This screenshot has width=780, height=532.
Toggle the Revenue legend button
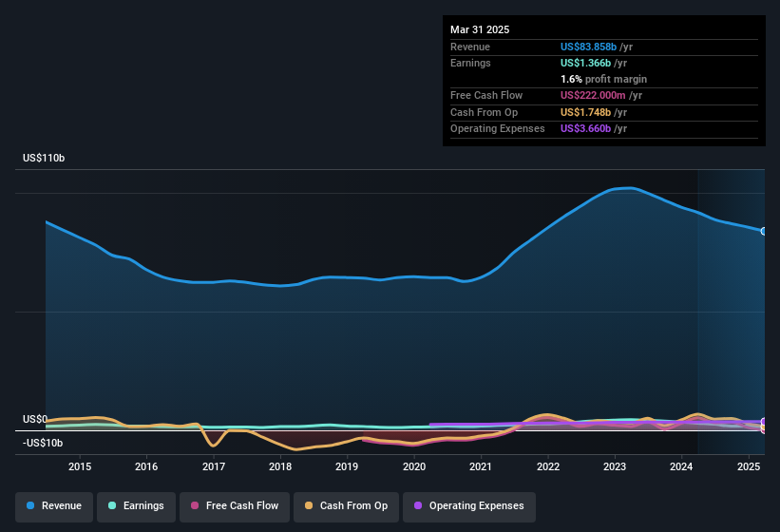coord(54,506)
